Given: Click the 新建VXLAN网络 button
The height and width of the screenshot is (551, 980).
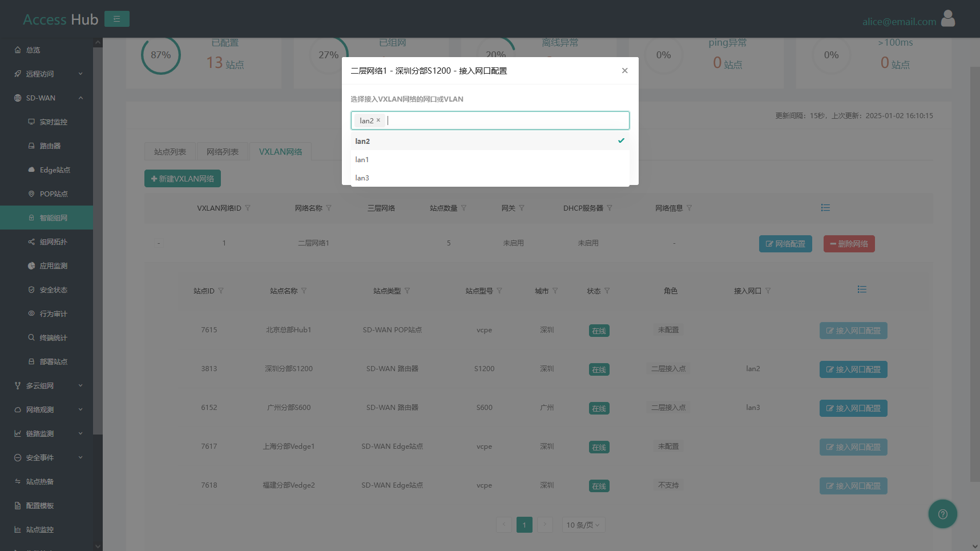Looking at the screenshot, I should 183,179.
